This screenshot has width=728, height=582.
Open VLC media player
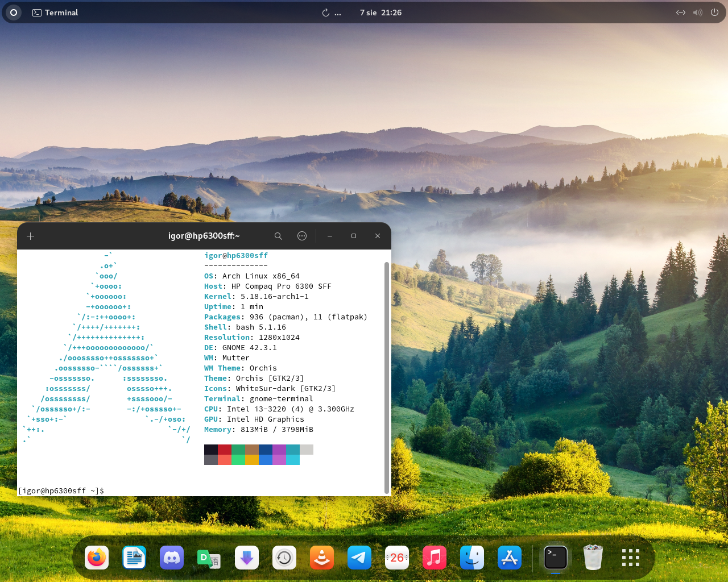tap(322, 558)
